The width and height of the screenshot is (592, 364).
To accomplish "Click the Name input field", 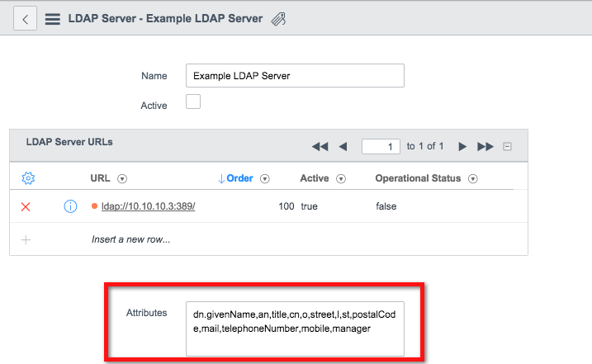I will pyautogui.click(x=295, y=75).
